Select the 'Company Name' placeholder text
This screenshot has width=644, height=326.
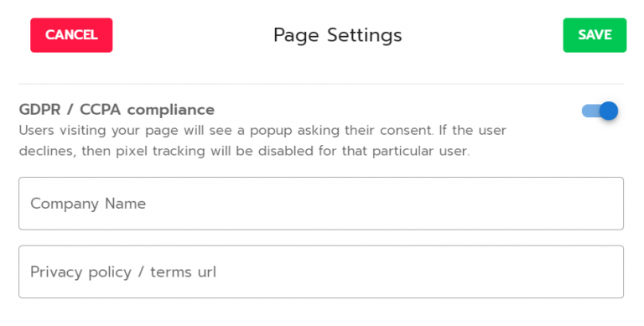(88, 204)
